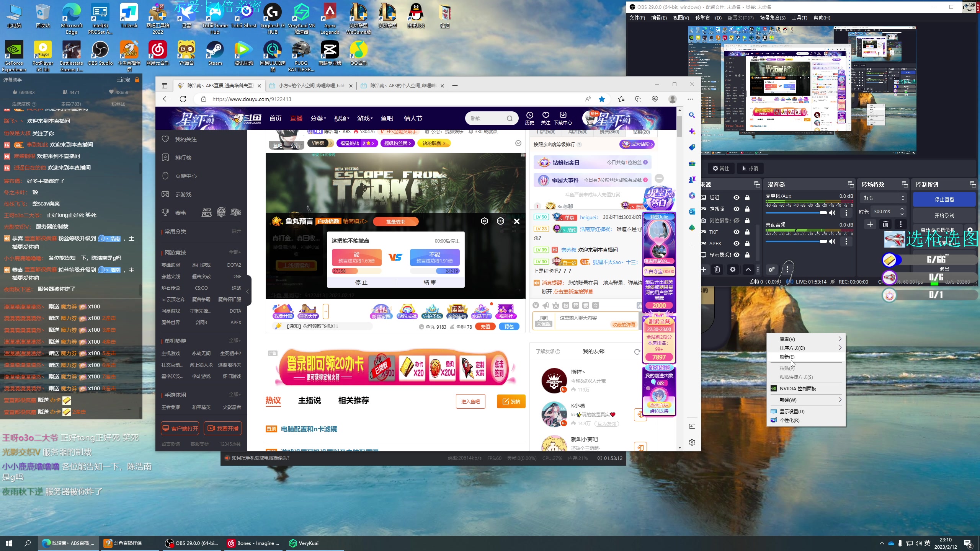Expand the 新建(W) submenu
This screenshot has height=551, width=980.
click(x=806, y=400)
